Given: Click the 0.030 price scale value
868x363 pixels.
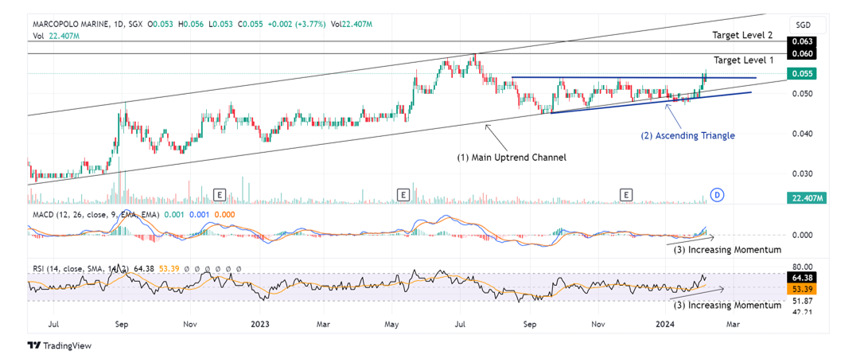Looking at the screenshot, I should coord(800,174).
